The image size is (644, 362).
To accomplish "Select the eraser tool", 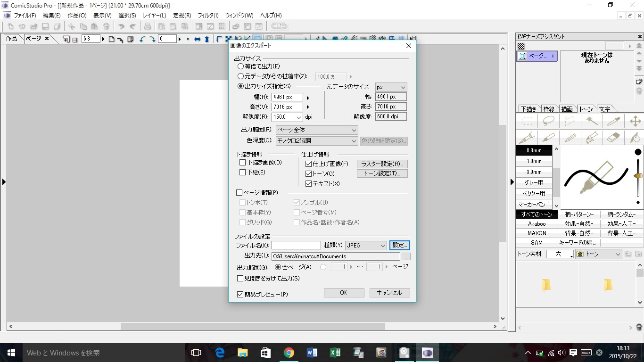I will point(613,138).
